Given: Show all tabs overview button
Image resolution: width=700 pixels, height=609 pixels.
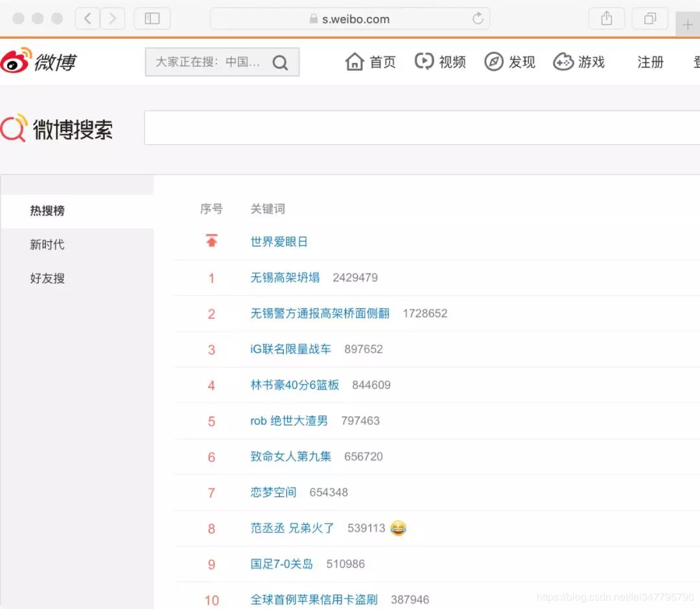Looking at the screenshot, I should [x=650, y=18].
